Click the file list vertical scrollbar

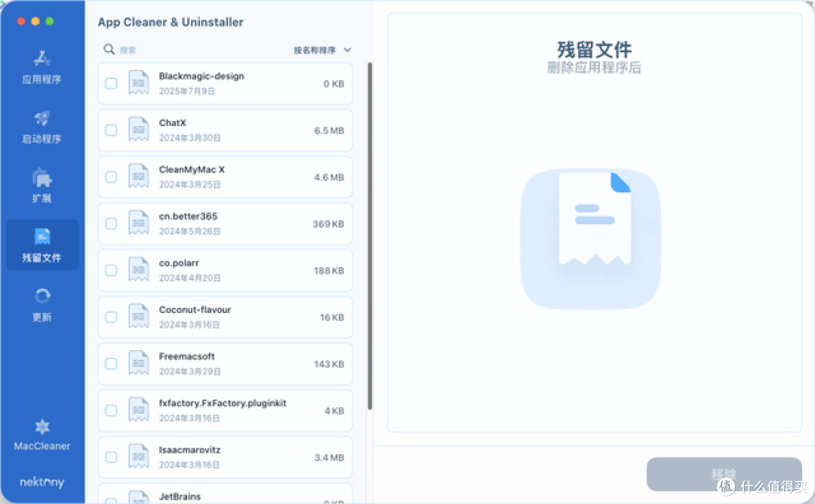(370, 236)
